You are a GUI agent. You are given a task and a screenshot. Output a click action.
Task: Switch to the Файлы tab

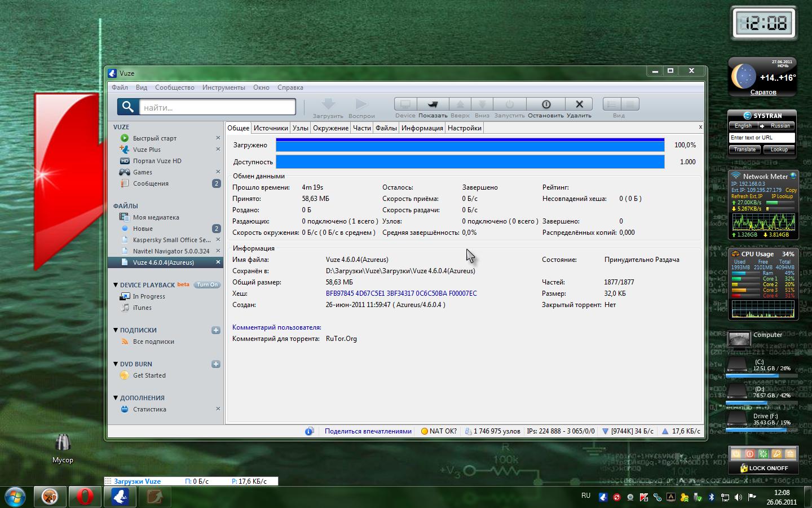[386, 128]
